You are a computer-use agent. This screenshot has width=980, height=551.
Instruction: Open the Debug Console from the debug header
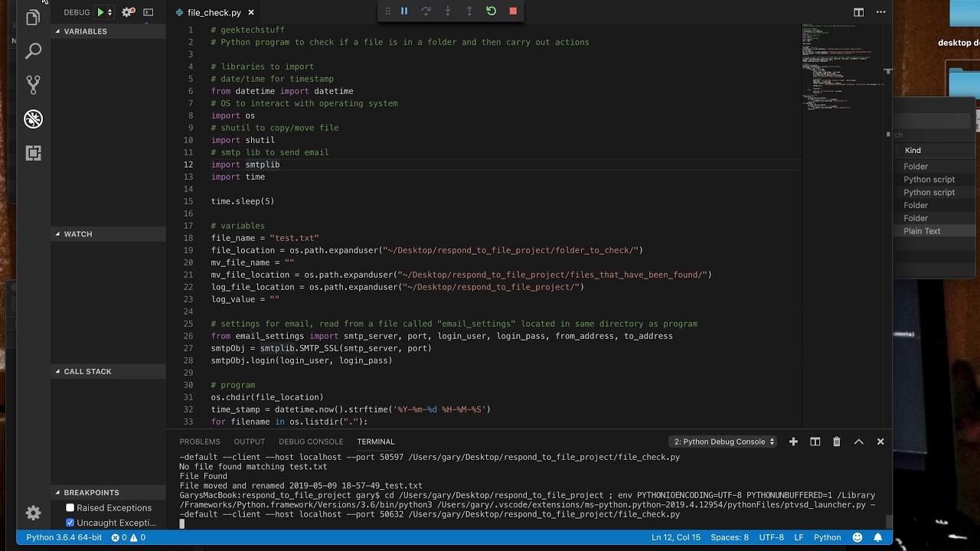tap(149, 12)
